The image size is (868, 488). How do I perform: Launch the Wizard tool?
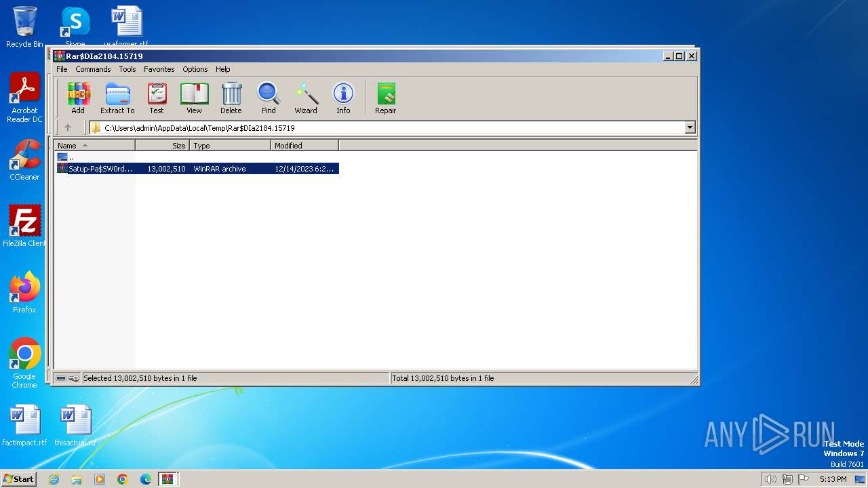click(306, 98)
